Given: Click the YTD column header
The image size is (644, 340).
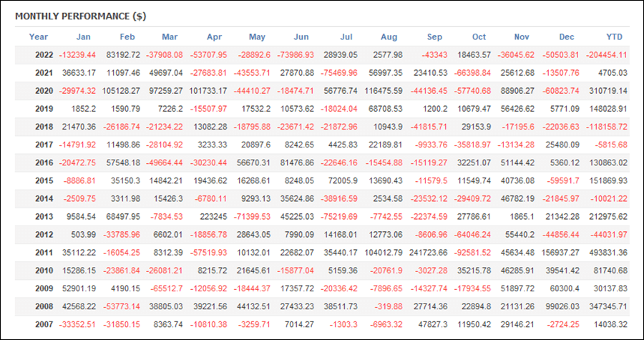Looking at the screenshot, I should [x=614, y=37].
